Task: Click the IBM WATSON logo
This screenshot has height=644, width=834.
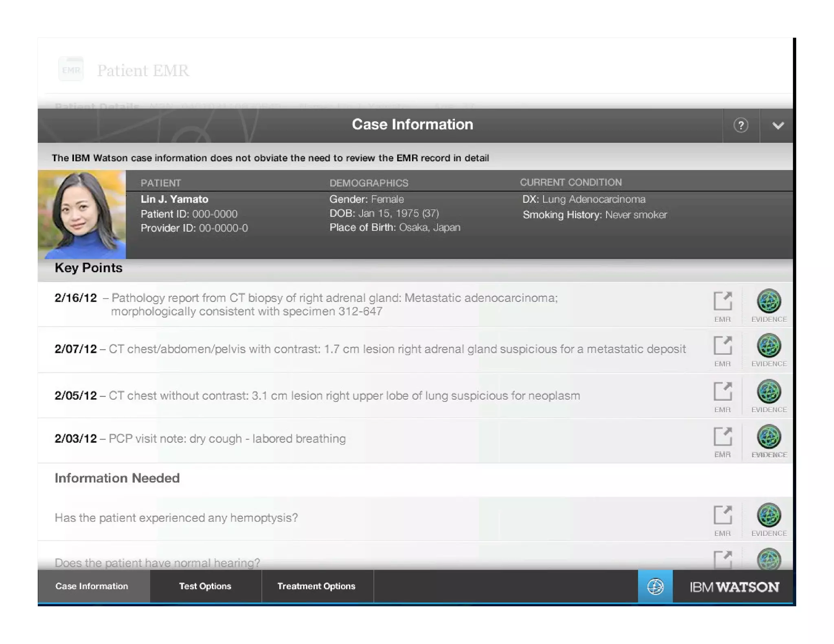Action: tap(734, 587)
